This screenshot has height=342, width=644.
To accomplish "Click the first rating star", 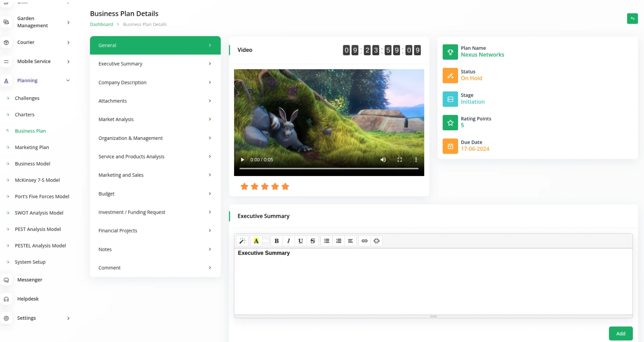I will click(x=244, y=186).
